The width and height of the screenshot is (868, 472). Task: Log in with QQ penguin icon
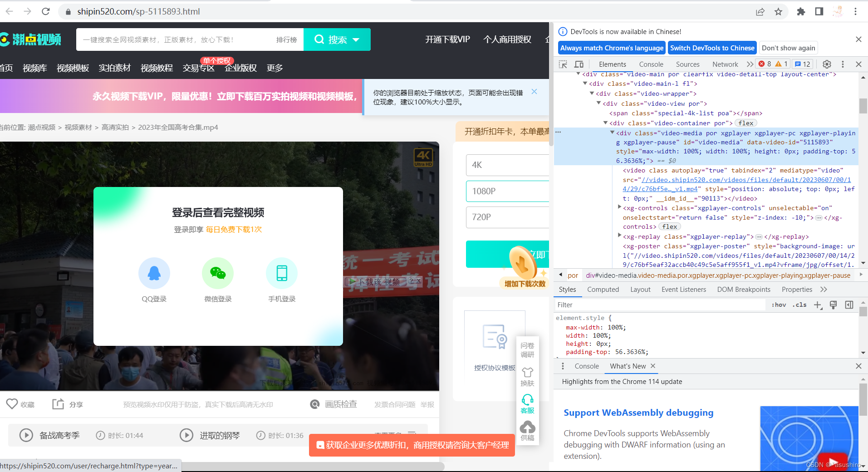pyautogui.click(x=154, y=273)
